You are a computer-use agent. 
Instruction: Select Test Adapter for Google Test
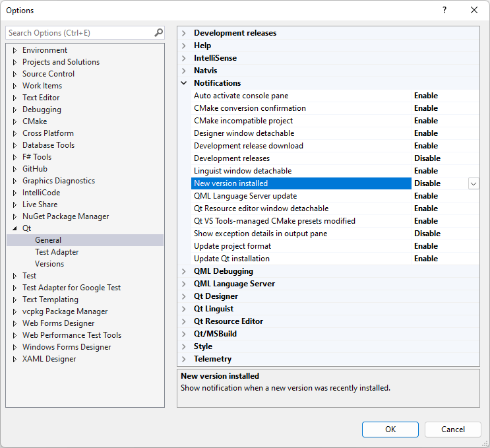[x=72, y=288]
